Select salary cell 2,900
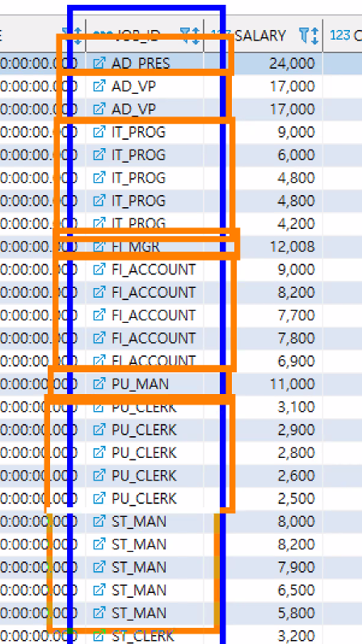Viewport: 362px width, 644px height. [x=263, y=430]
